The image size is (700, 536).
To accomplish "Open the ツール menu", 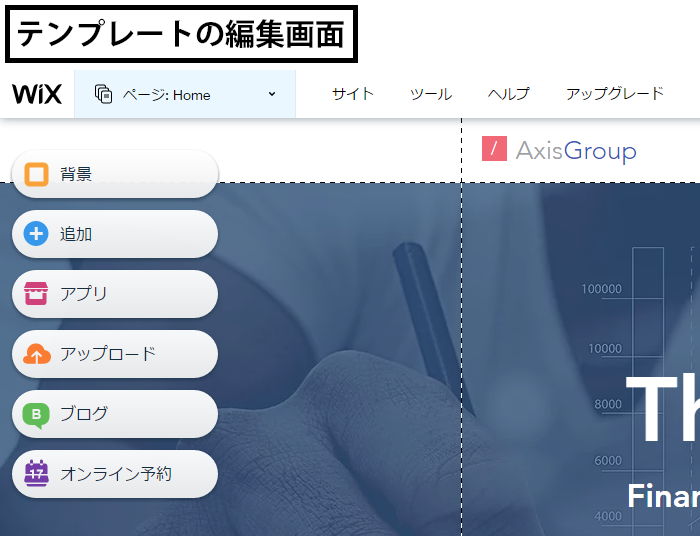I will click(x=431, y=94).
